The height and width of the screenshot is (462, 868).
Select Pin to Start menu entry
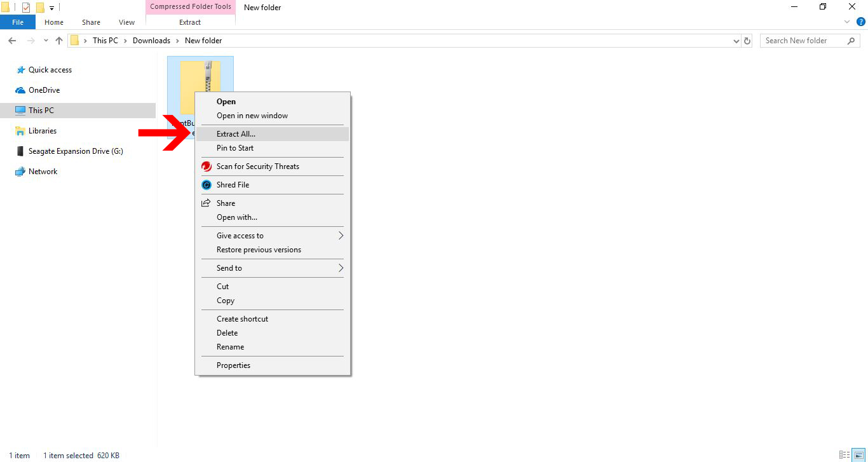click(273, 148)
